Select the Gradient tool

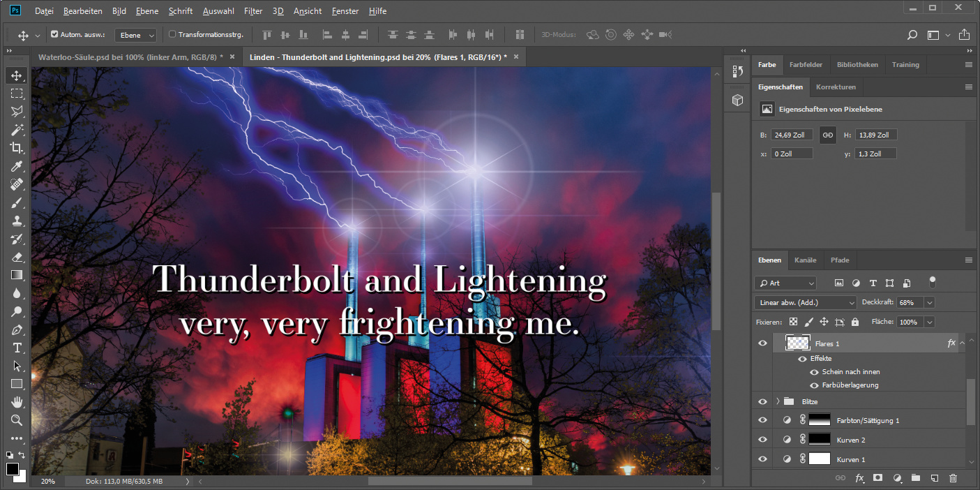[x=17, y=275]
